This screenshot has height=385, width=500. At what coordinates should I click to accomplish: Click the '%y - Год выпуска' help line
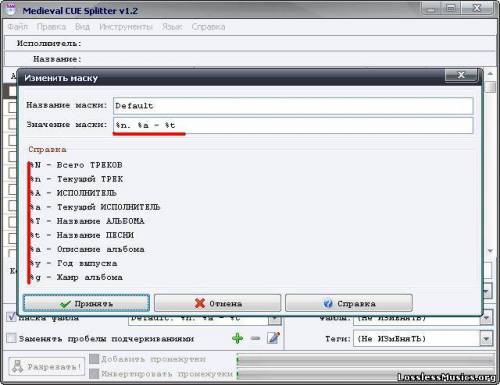point(73,263)
